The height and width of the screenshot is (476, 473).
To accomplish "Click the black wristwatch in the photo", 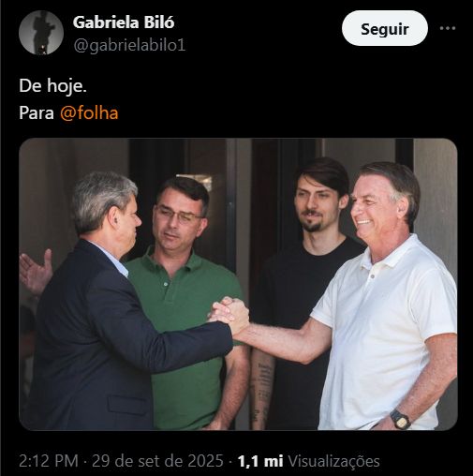I will pos(400,419).
